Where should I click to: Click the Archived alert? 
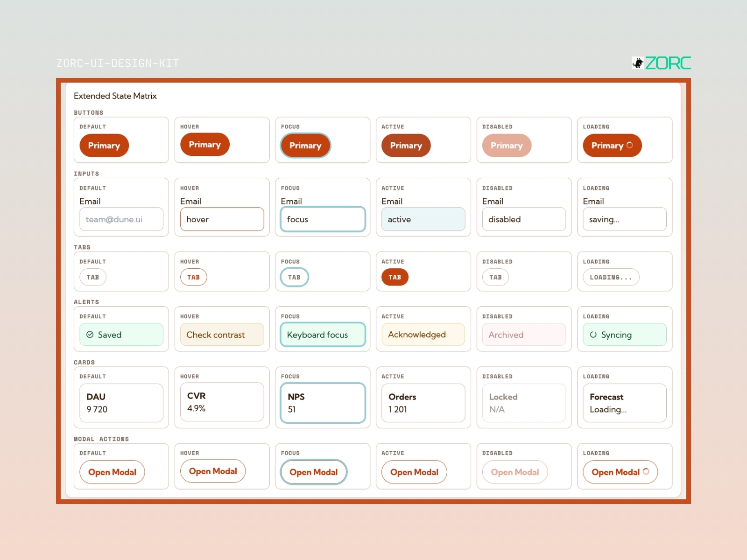click(524, 335)
